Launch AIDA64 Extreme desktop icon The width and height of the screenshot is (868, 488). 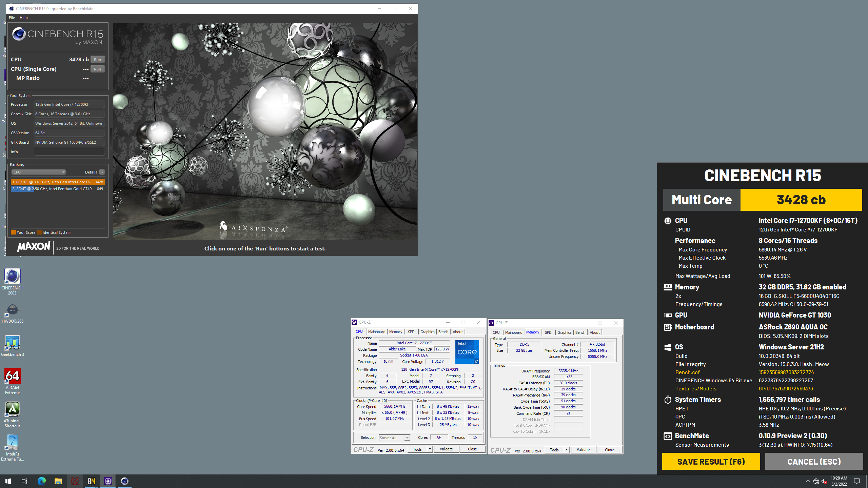tap(12, 381)
